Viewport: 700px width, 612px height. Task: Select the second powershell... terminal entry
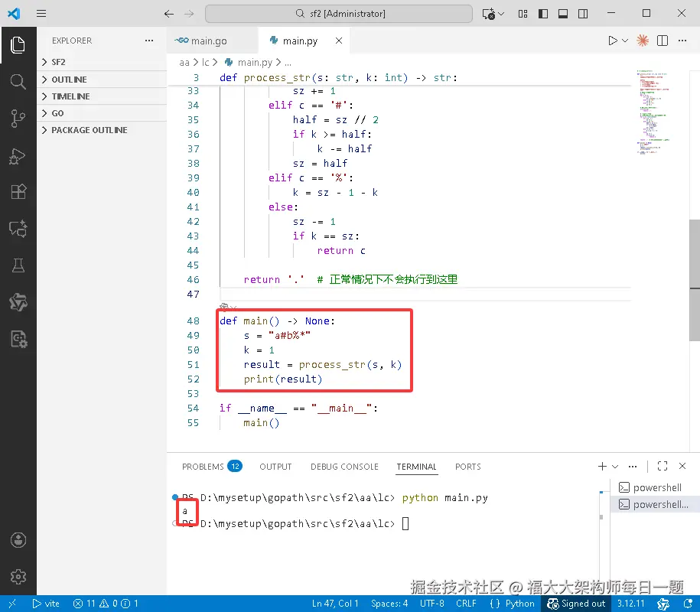[654, 504]
